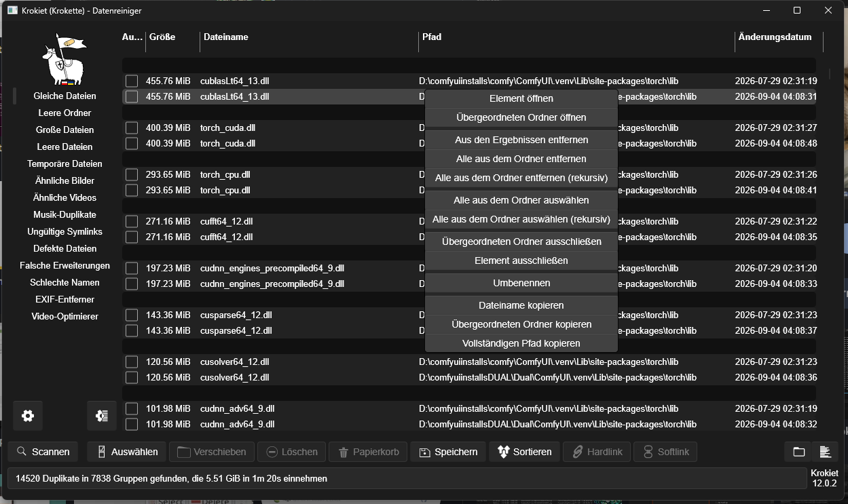Click the Krokiet sheep logo
Screen dimensions: 848x504
pyautogui.click(x=64, y=58)
